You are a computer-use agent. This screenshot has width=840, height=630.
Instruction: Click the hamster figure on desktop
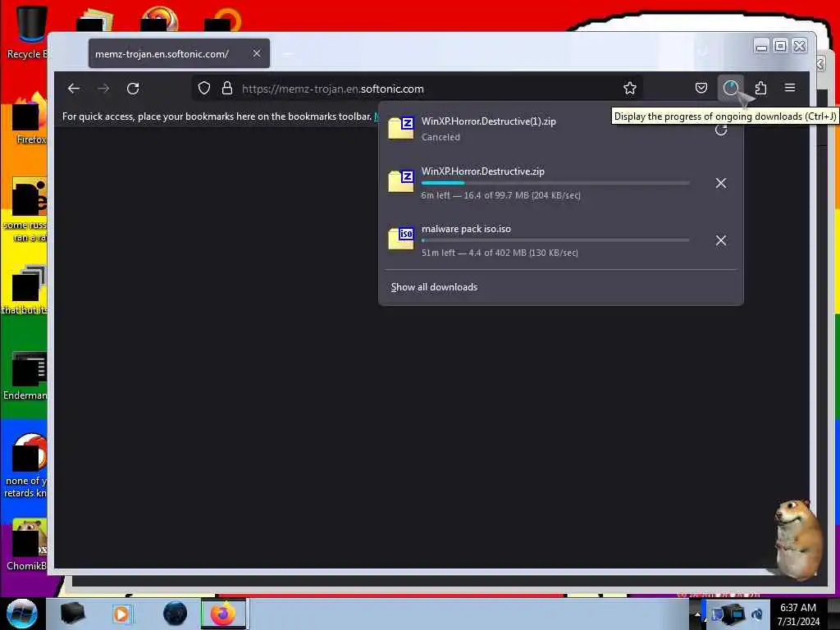click(797, 539)
